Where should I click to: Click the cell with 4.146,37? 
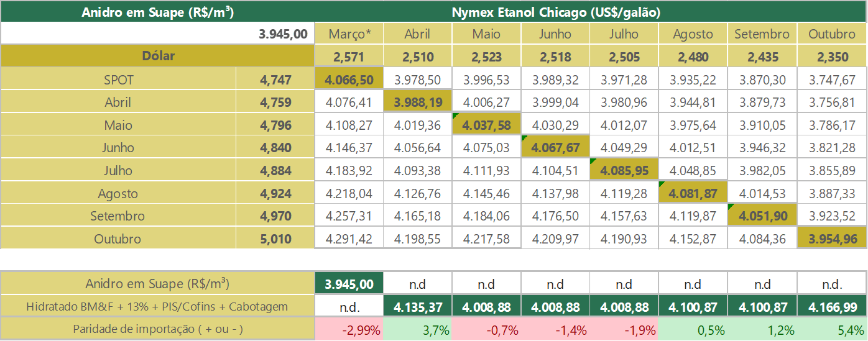(x=349, y=148)
